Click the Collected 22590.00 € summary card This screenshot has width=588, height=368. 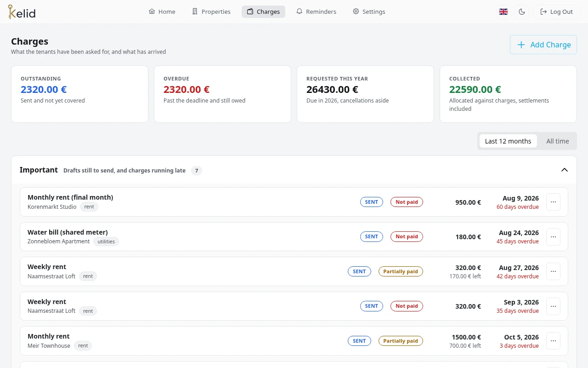508,94
